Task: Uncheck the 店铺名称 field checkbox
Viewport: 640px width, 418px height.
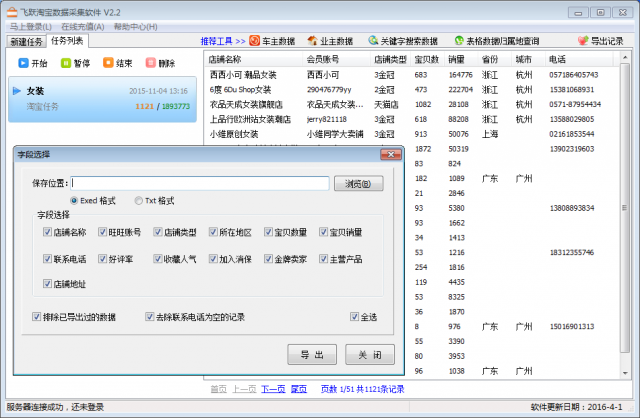Action: coord(47,232)
